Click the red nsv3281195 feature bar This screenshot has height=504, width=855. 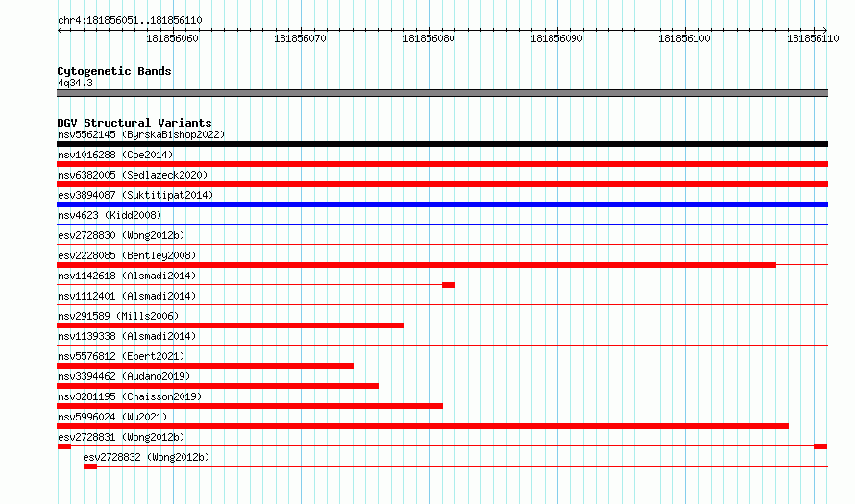coord(250,406)
